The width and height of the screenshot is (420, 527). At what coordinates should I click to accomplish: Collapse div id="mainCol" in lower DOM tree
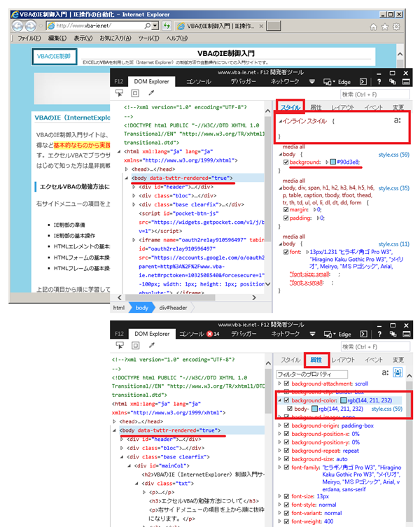(129, 466)
